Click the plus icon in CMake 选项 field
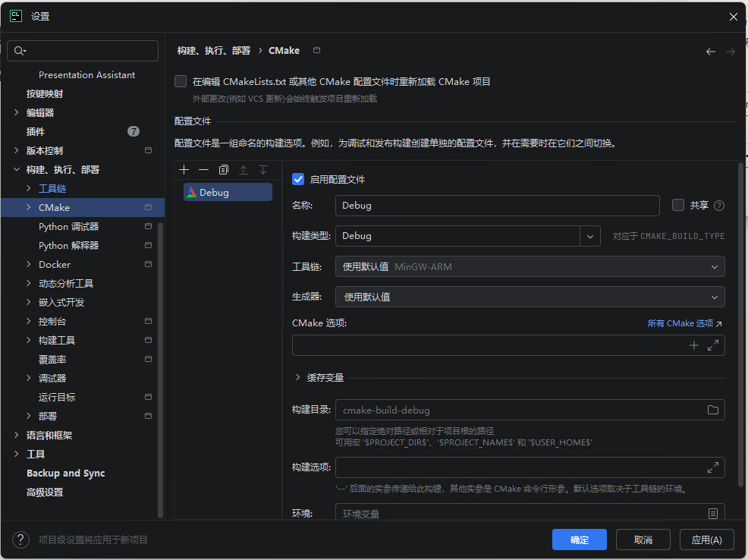Viewport: 748px width, 560px height. pyautogui.click(x=693, y=345)
